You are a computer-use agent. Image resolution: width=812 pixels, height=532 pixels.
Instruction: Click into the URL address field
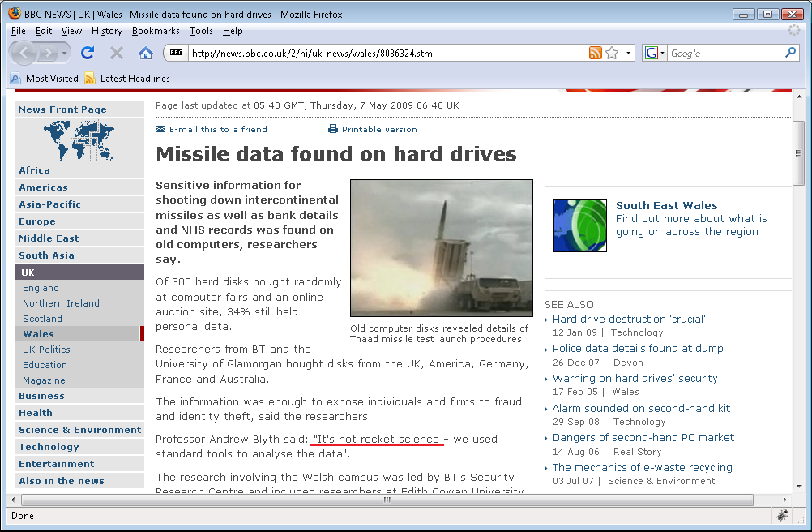click(381, 54)
